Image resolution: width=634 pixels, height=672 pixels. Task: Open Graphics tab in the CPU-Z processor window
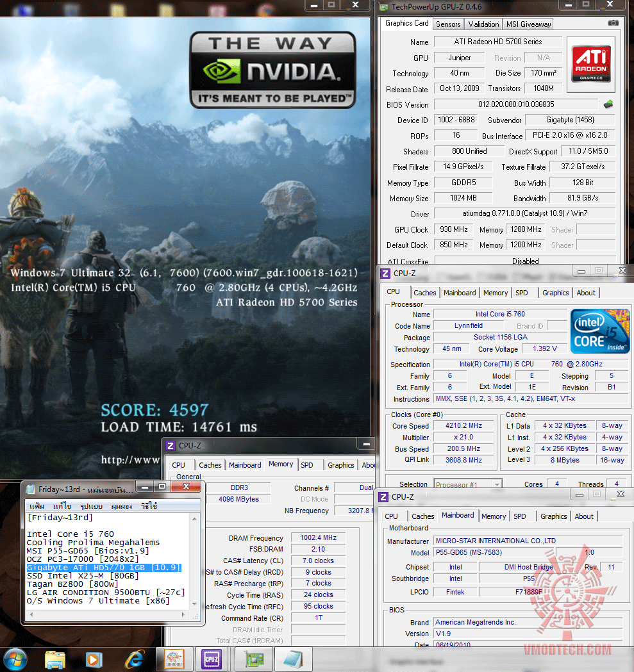[556, 293]
